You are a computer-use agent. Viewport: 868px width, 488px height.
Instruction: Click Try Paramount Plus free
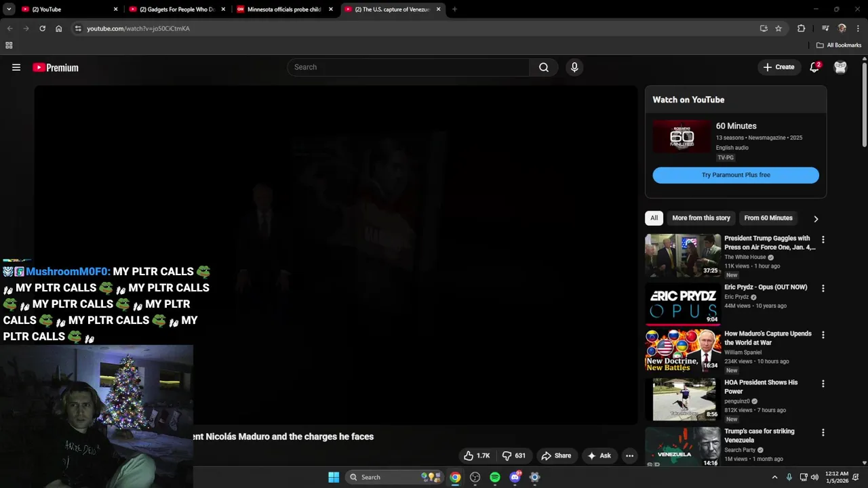tap(736, 175)
